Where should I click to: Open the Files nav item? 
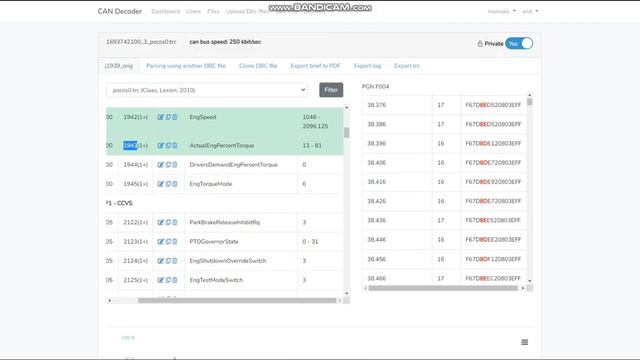(213, 11)
